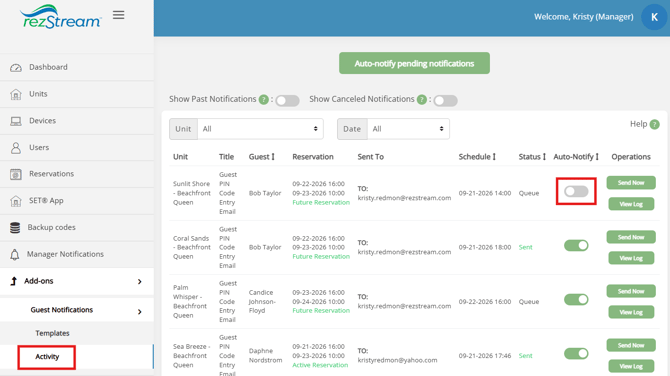
Task: Click the Backup codes database icon
Action: coord(15,228)
